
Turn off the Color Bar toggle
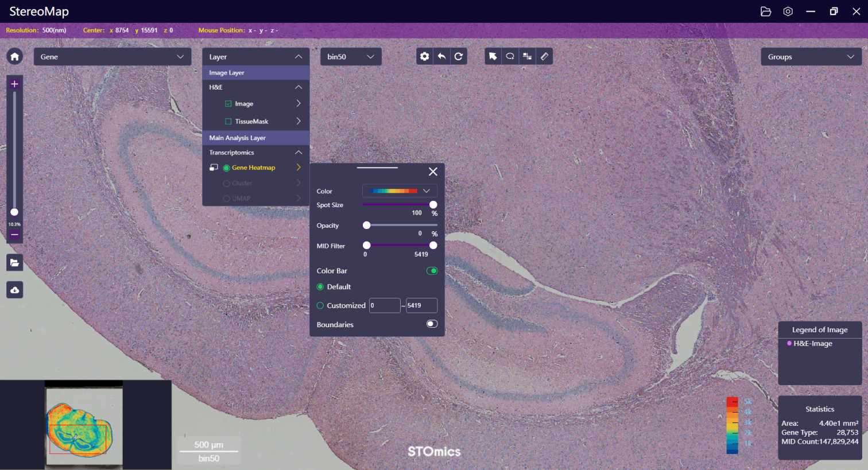tap(432, 271)
